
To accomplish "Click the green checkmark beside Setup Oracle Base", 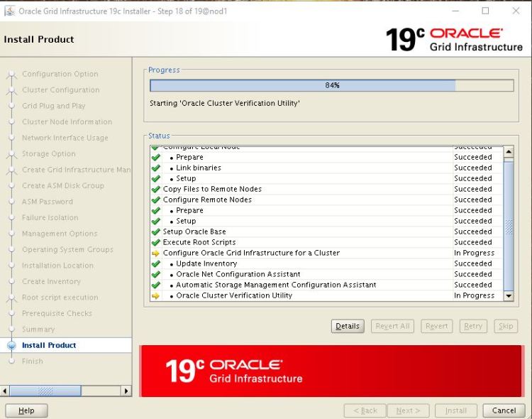I will point(155,232).
